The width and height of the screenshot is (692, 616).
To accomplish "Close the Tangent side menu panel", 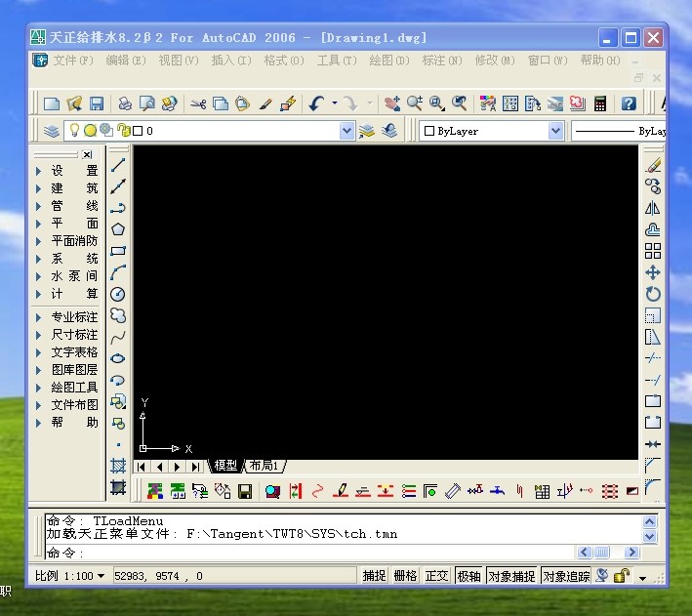I will (x=88, y=154).
